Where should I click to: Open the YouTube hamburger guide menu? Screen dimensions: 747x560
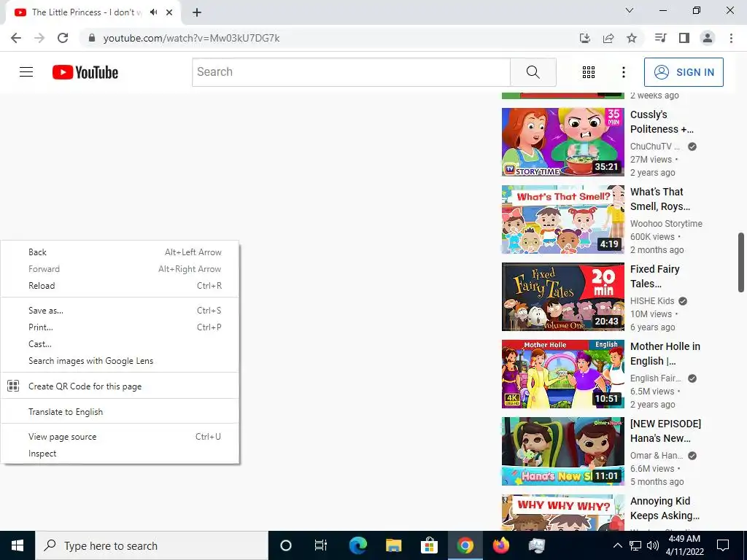click(26, 72)
